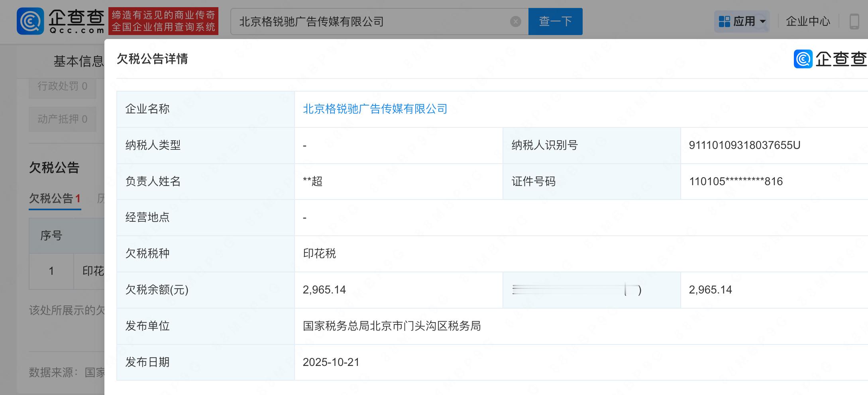The height and width of the screenshot is (395, 868).
Task: Click the 发布单位 label cell
Action: (x=206, y=326)
